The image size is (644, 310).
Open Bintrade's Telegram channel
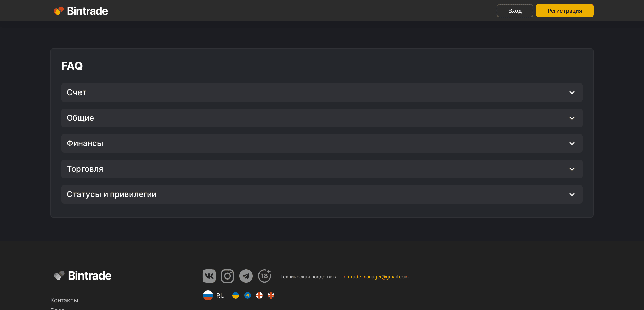point(246,276)
